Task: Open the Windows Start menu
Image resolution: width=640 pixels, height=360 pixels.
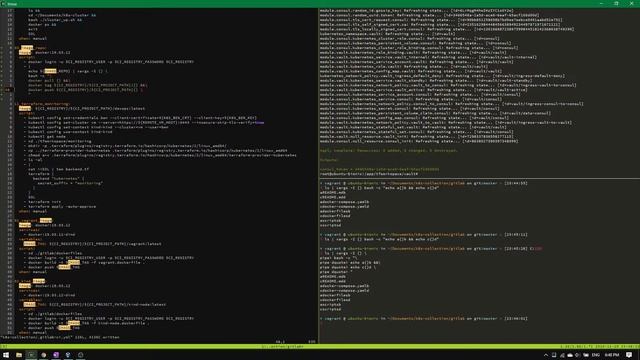Action: coord(6,355)
